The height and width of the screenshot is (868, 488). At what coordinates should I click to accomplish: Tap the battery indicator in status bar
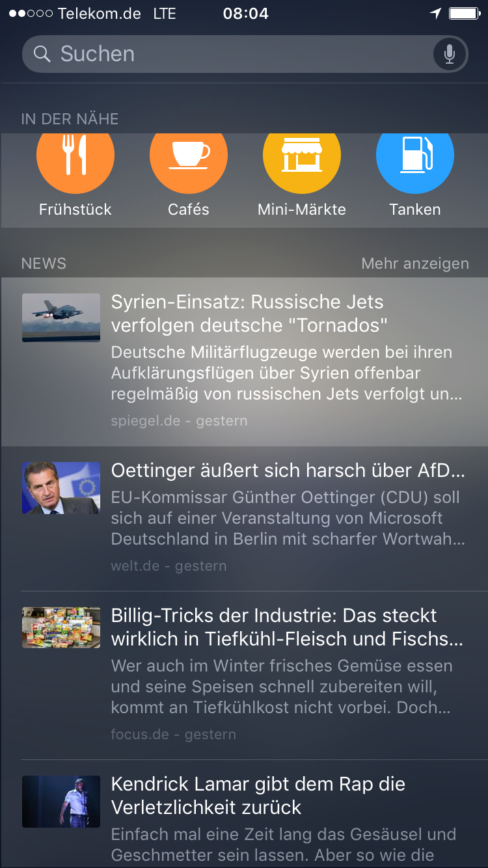(x=465, y=14)
